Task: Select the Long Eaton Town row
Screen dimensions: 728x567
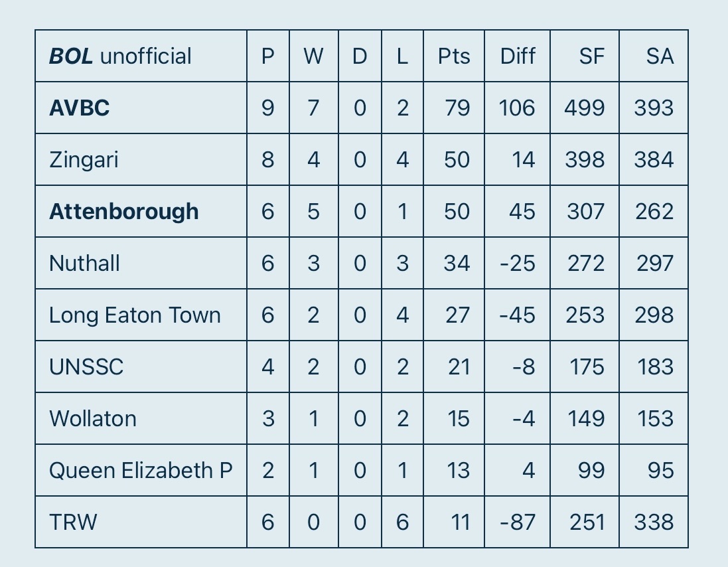Action: 361,315
